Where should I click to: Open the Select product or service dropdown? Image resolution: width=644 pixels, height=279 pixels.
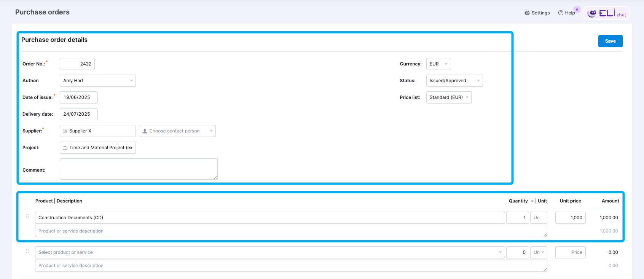pyautogui.click(x=269, y=252)
